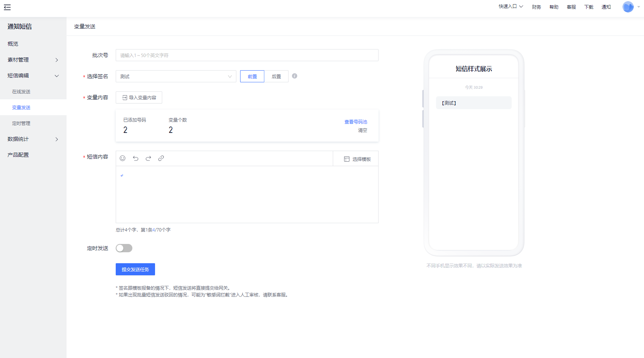Expand the 素材管理 sidebar section
The height and width of the screenshot is (358, 644).
tap(33, 60)
